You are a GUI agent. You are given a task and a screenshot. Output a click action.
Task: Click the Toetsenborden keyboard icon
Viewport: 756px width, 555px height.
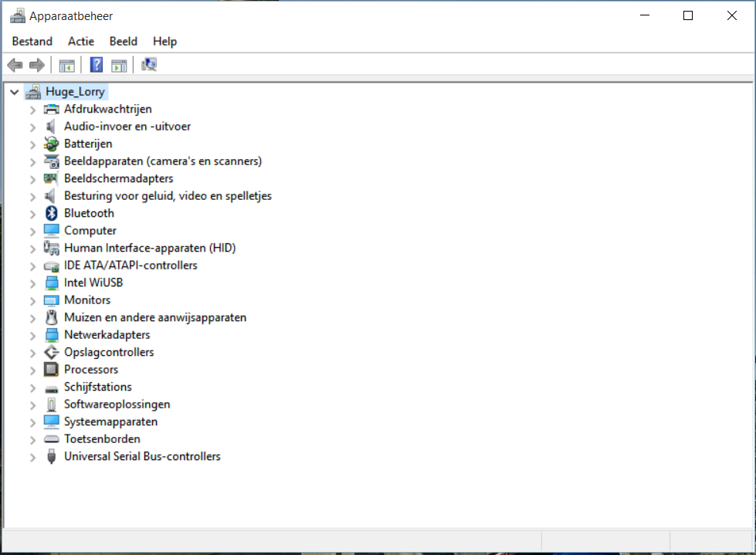point(52,439)
